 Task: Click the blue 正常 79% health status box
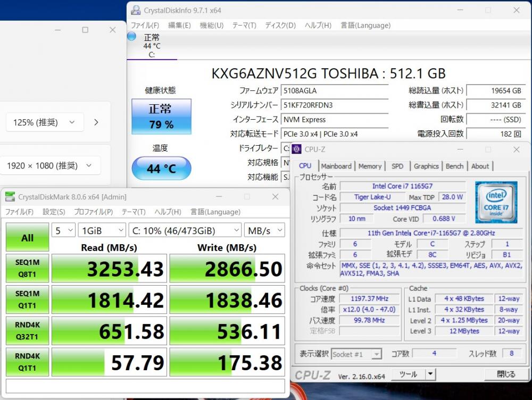(x=162, y=116)
